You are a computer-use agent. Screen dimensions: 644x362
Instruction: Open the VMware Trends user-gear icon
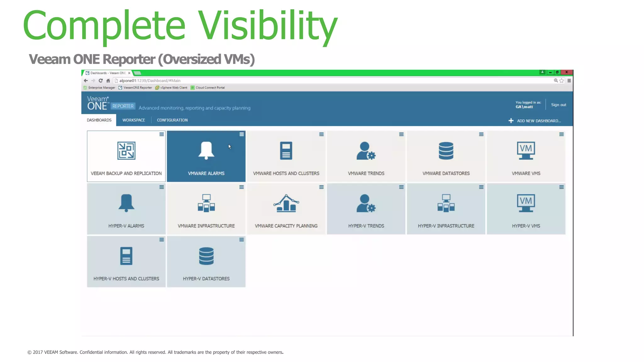pyautogui.click(x=366, y=151)
